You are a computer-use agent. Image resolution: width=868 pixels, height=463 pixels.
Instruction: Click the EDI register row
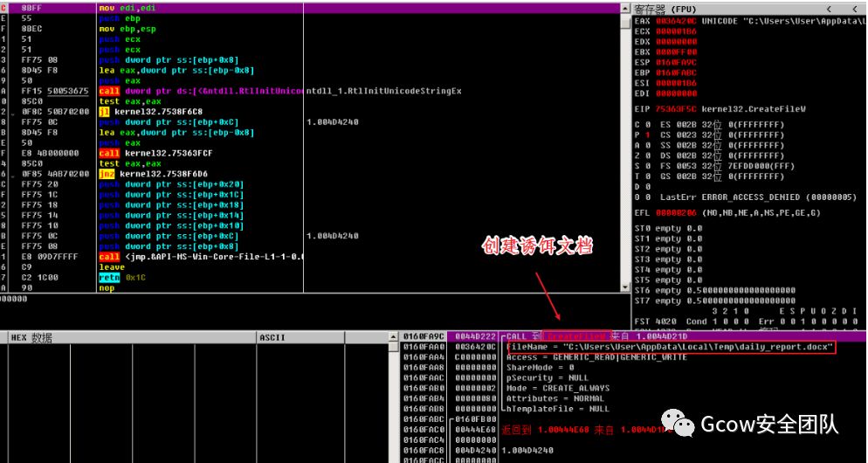coord(666,93)
